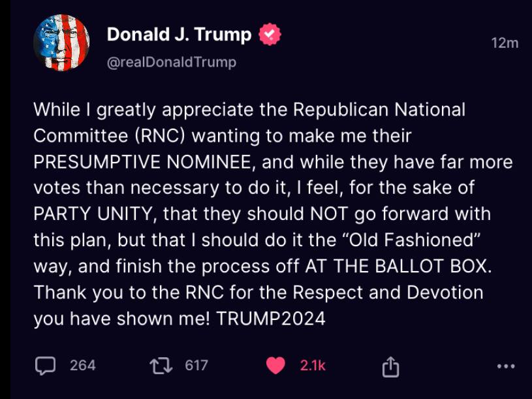Click the reply speech bubble icon
This screenshot has height=399, width=532.
tap(45, 366)
